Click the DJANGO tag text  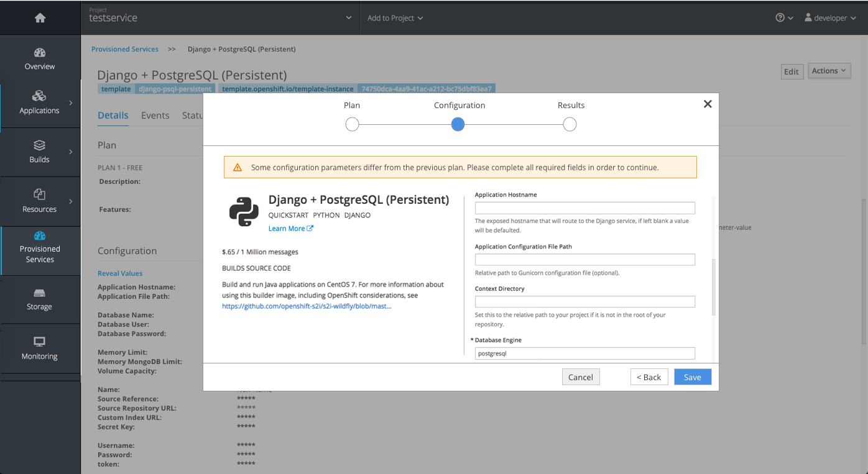pos(358,215)
